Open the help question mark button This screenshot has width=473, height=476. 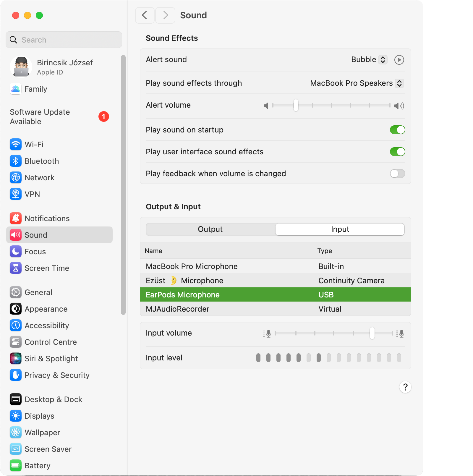coord(405,387)
